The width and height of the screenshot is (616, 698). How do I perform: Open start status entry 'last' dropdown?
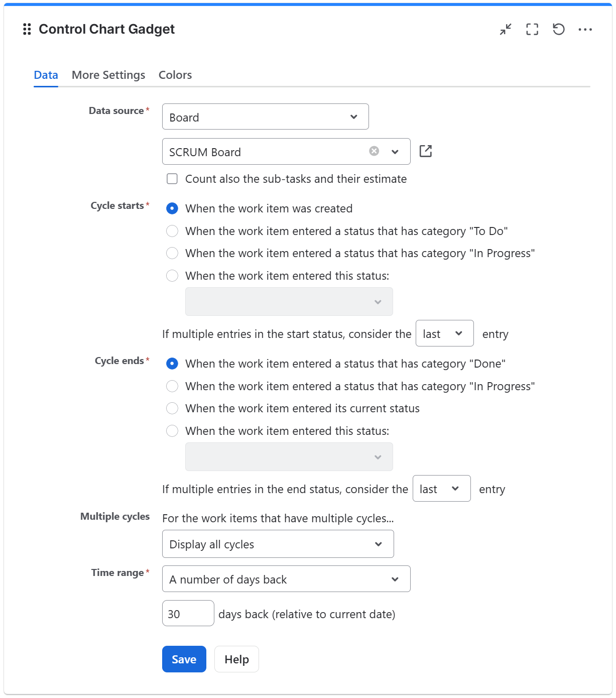pyautogui.click(x=445, y=333)
